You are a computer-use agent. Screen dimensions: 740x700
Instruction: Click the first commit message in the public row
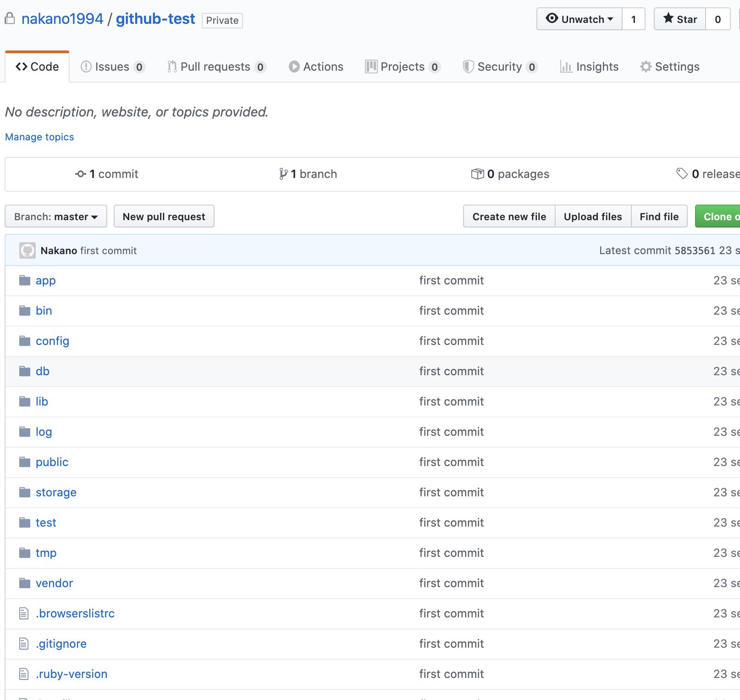click(x=452, y=462)
